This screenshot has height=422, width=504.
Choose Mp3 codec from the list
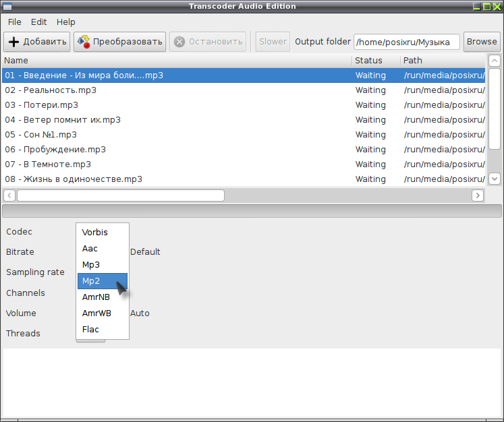tap(103, 265)
